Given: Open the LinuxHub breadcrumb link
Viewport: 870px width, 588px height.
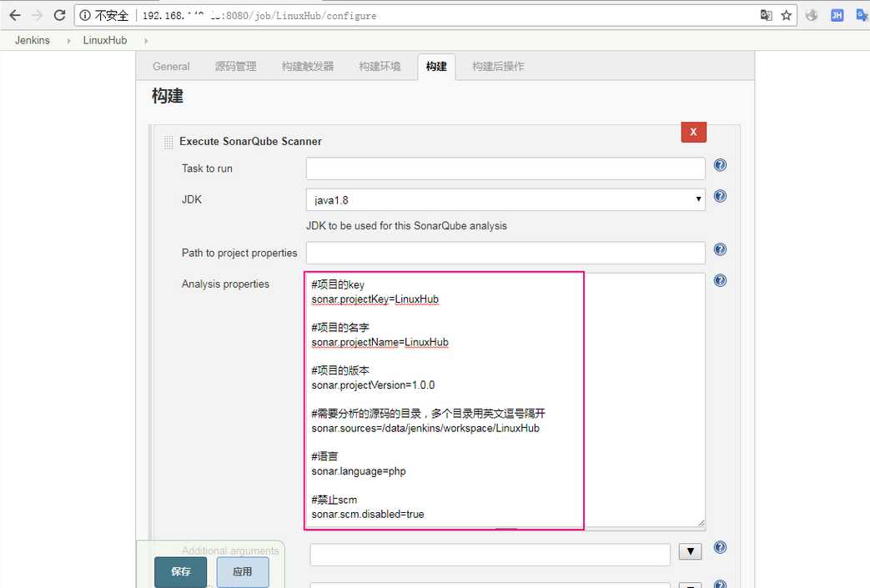Looking at the screenshot, I should [105, 41].
